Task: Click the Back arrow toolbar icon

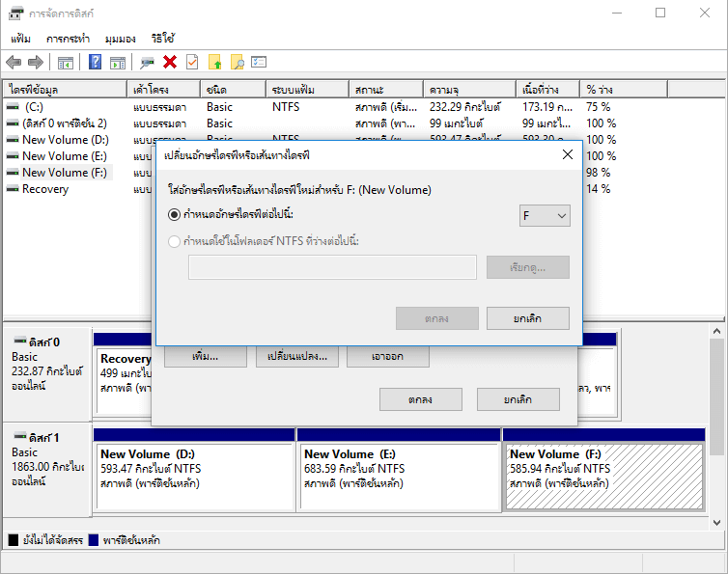Action: pos(14,63)
